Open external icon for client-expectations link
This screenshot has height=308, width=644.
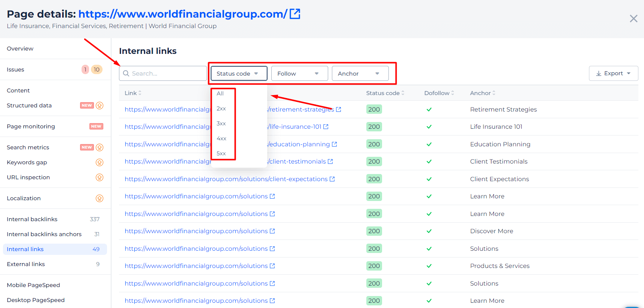pos(332,179)
